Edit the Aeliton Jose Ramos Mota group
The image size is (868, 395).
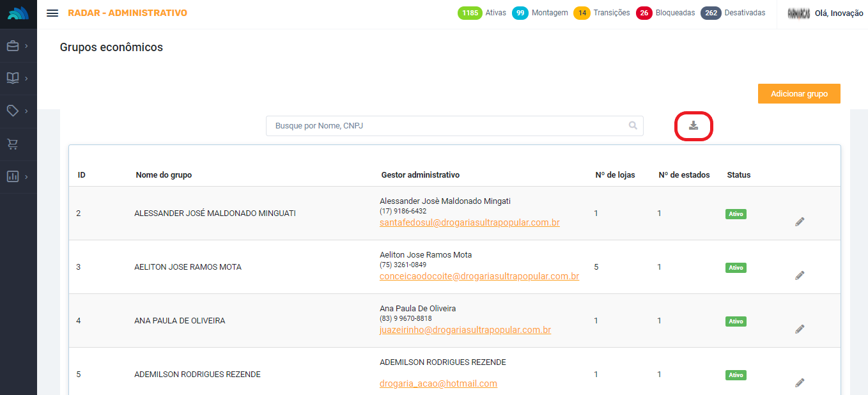click(800, 275)
